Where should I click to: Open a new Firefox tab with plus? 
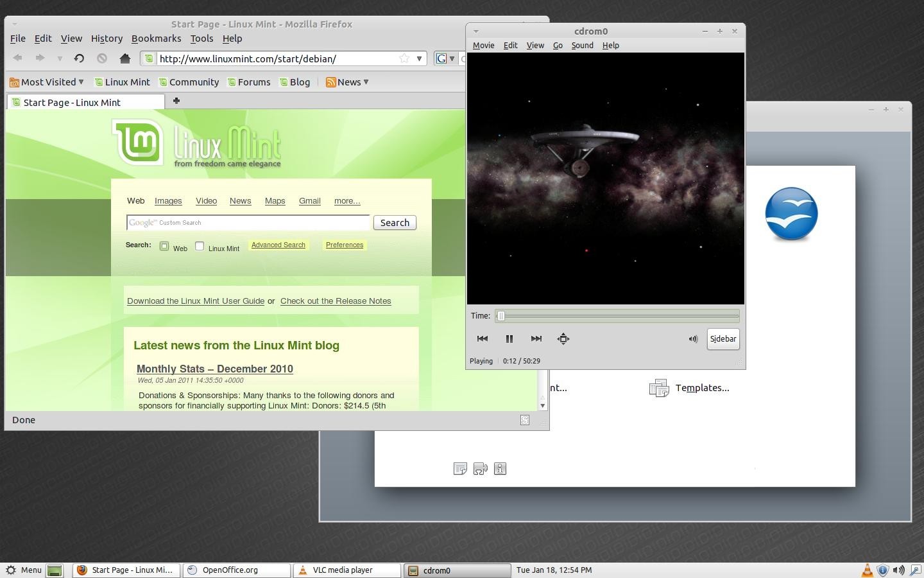176,101
